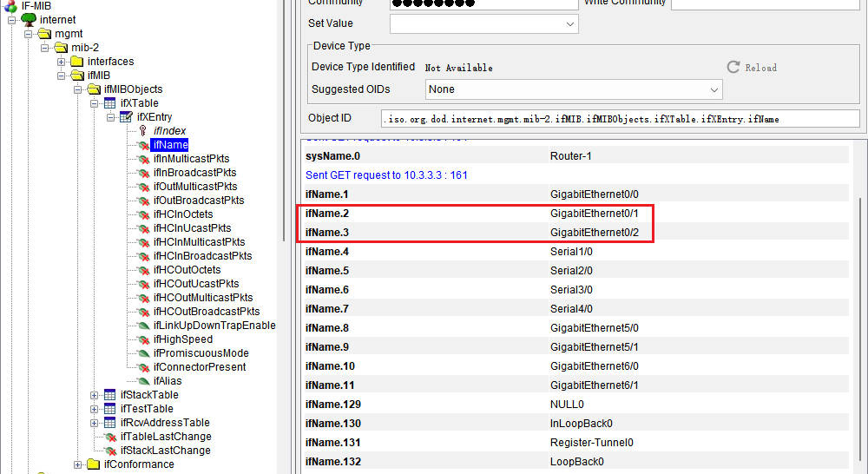Select the ifName.2 GigabitEthernet0/1 result row
This screenshot has height=474, width=868.
click(x=477, y=213)
